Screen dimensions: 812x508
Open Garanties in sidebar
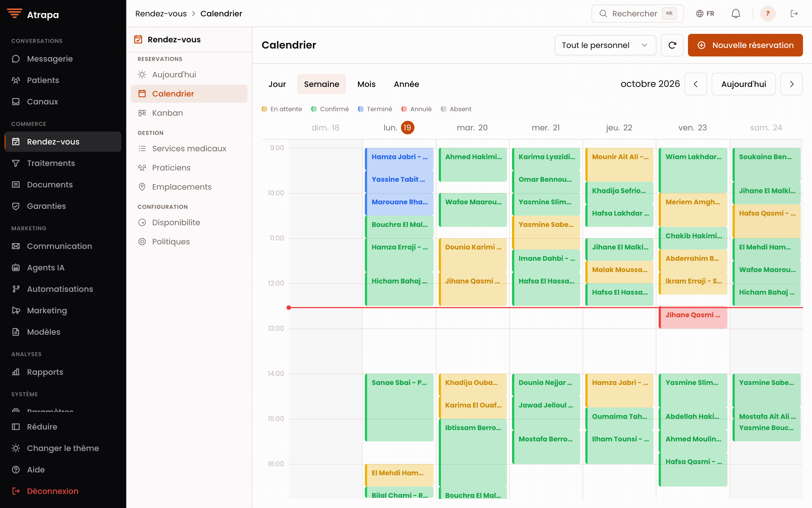coord(63,206)
